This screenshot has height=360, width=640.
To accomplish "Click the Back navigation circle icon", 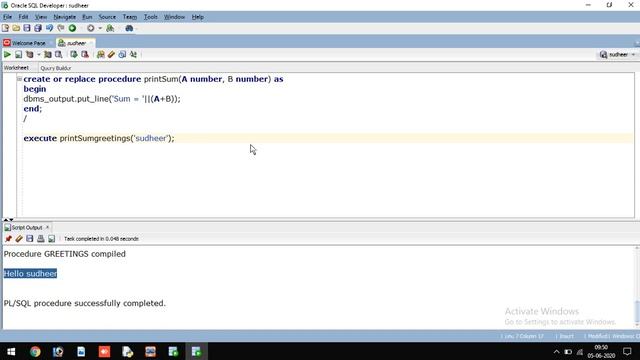I will [x=91, y=28].
